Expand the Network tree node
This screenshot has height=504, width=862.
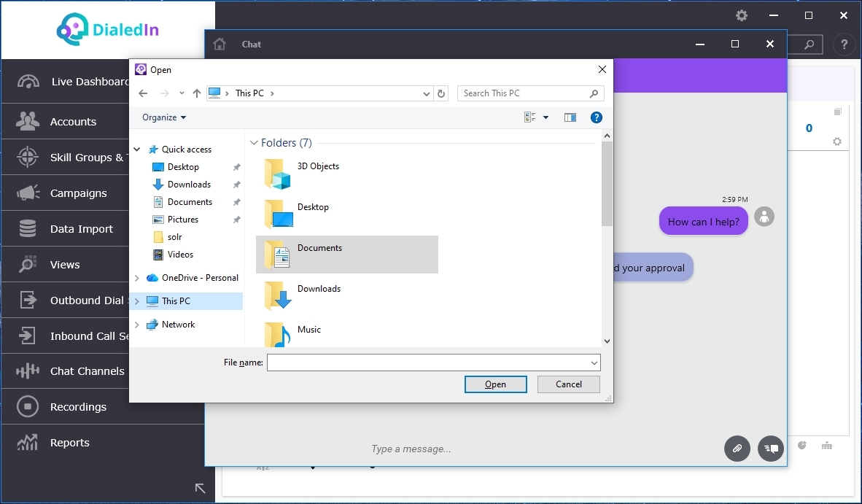[x=136, y=325]
